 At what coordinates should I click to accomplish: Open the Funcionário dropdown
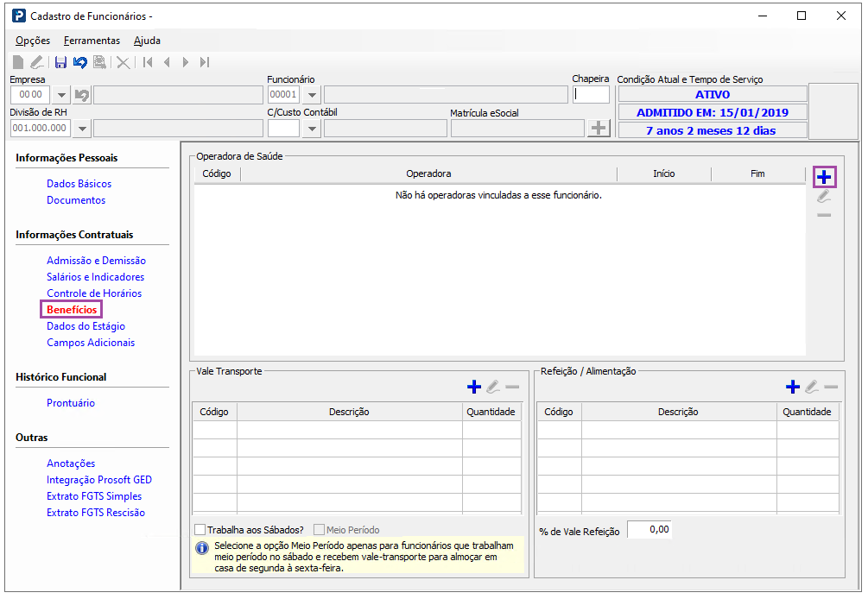click(312, 95)
